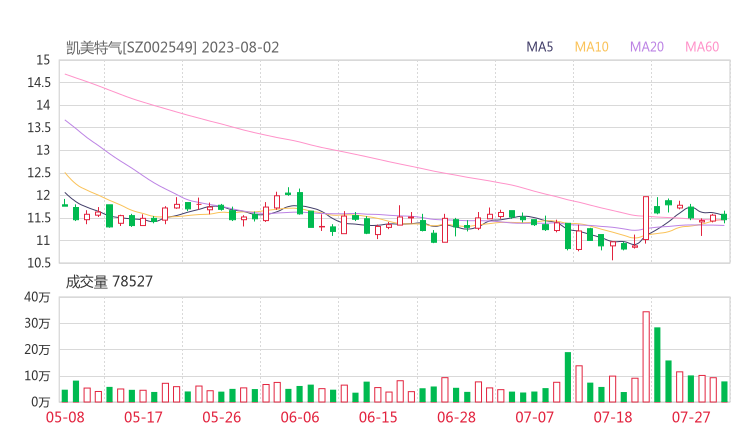Click the 05-26 date axis label
740x440 pixels.
tap(221, 417)
